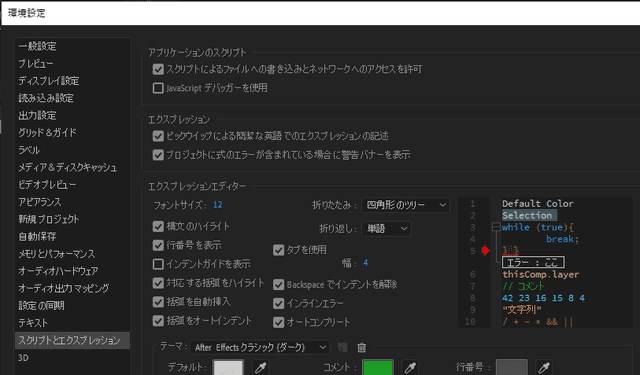This screenshot has width=640, height=375.
Task: Pick 行番号 color with its eyedropper
Action: (x=544, y=368)
